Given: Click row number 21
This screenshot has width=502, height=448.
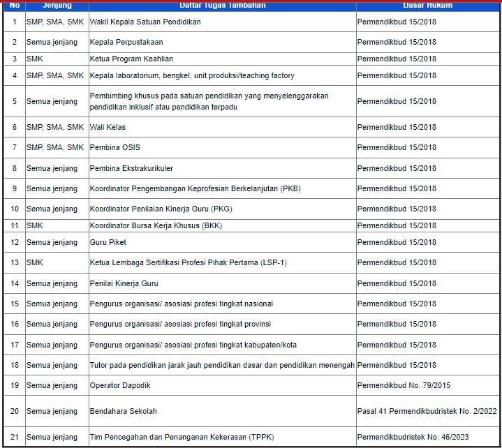Looking at the screenshot, I should [15, 437].
